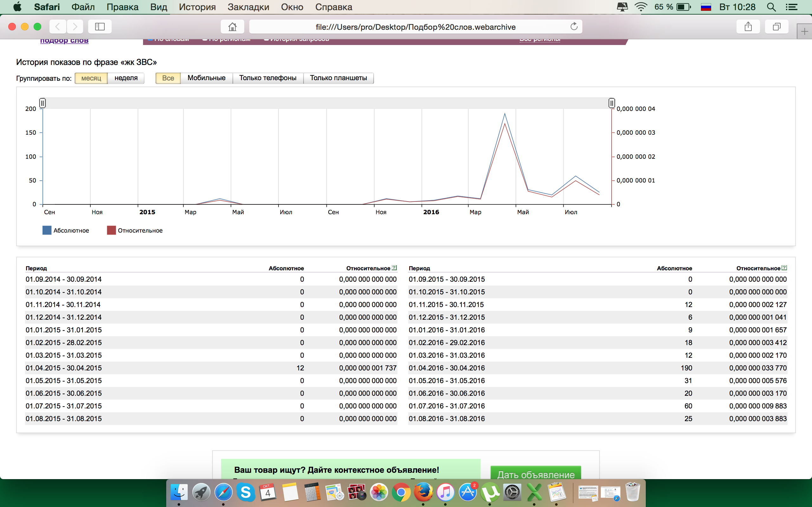The height and width of the screenshot is (507, 812).
Task: Click the Дать объявление button
Action: point(535,473)
